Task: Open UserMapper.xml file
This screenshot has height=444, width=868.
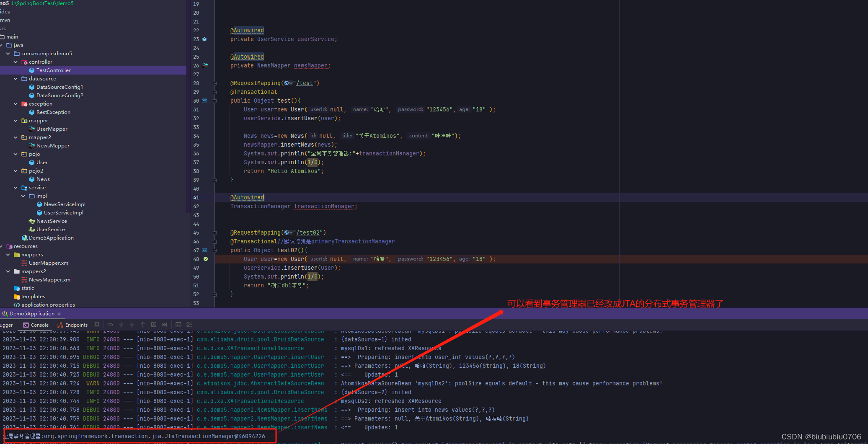Action: point(49,263)
